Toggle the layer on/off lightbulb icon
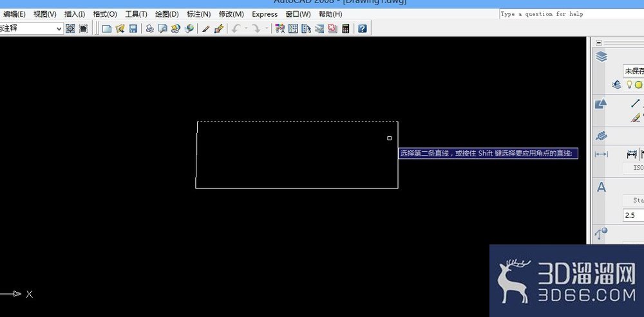This screenshot has height=317, width=644. (x=629, y=84)
